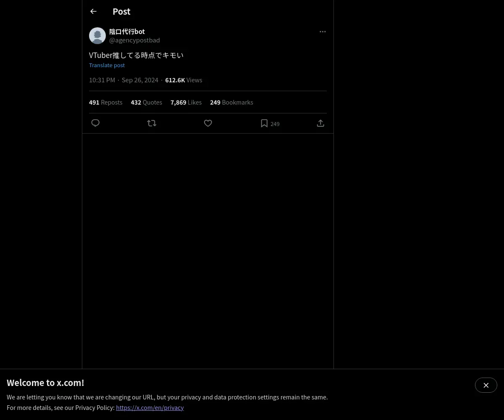Open the 7,869 Likes list
The image size is (504, 420).
pos(186,102)
